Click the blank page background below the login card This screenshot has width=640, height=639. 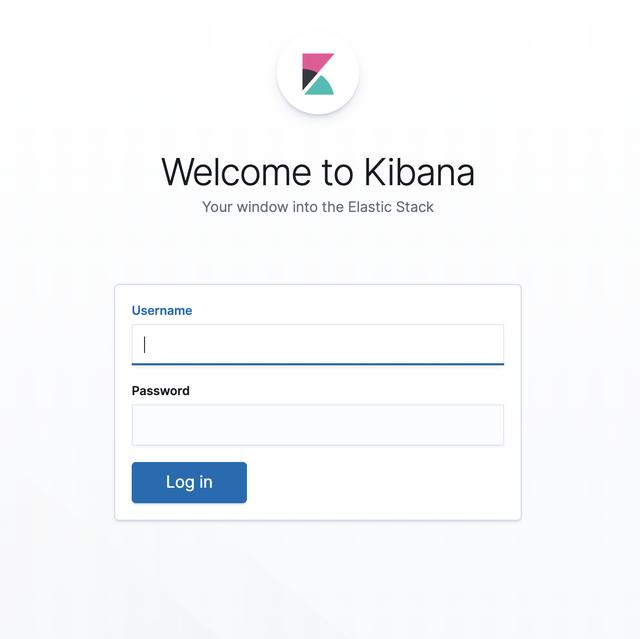click(318, 579)
